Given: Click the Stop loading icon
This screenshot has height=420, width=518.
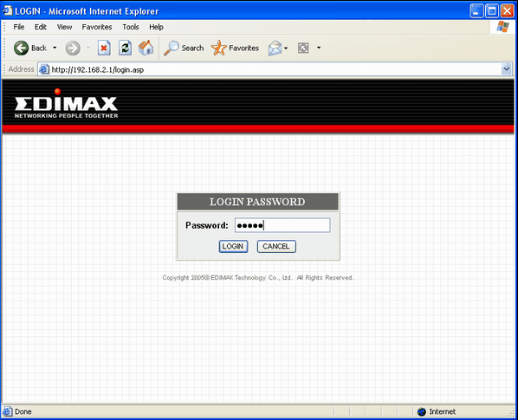Looking at the screenshot, I should point(104,48).
